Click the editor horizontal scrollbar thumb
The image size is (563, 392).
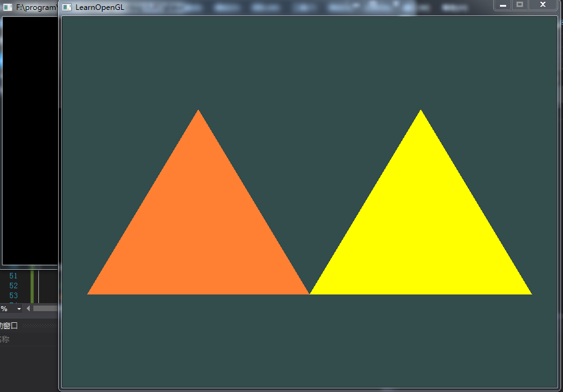pos(45,309)
